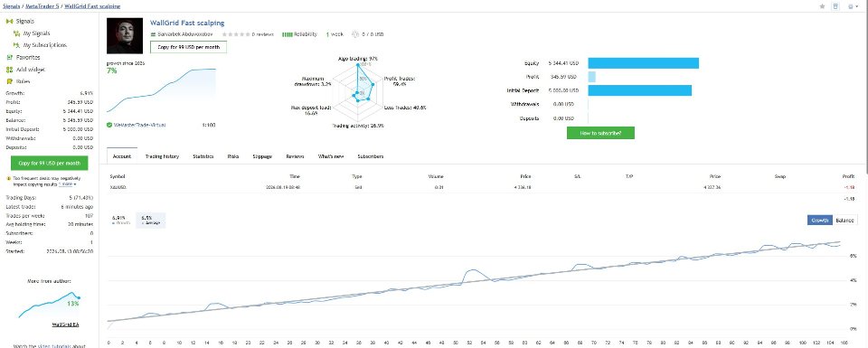Click the Initial Deposit blue bar
The image size is (868, 348).
click(x=640, y=90)
